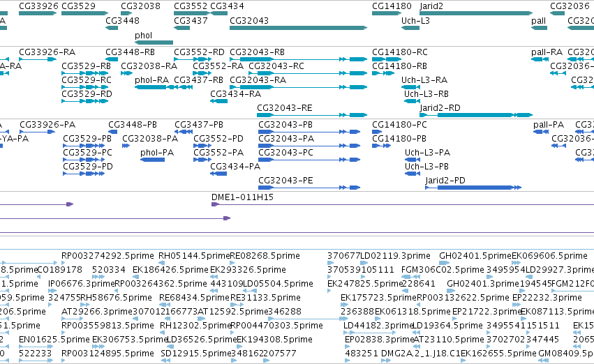
Task: Open the CG32038 gene feature
Action: [126, 13]
